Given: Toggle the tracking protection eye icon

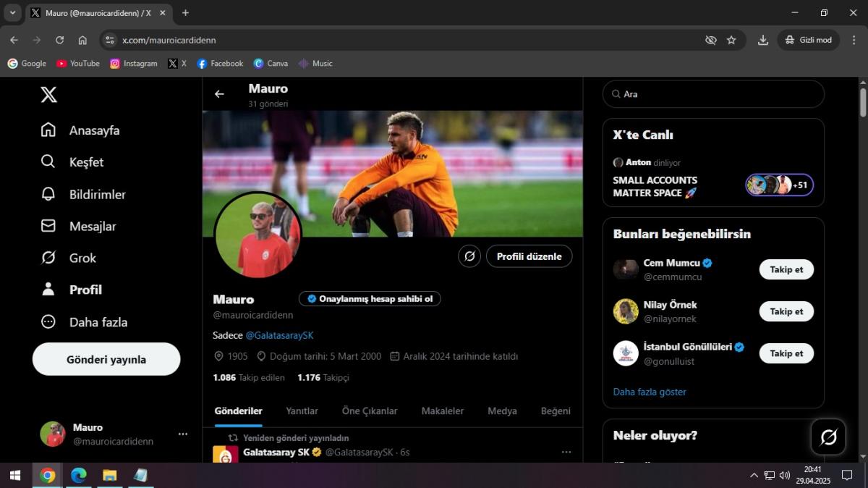Looking at the screenshot, I should 710,40.
